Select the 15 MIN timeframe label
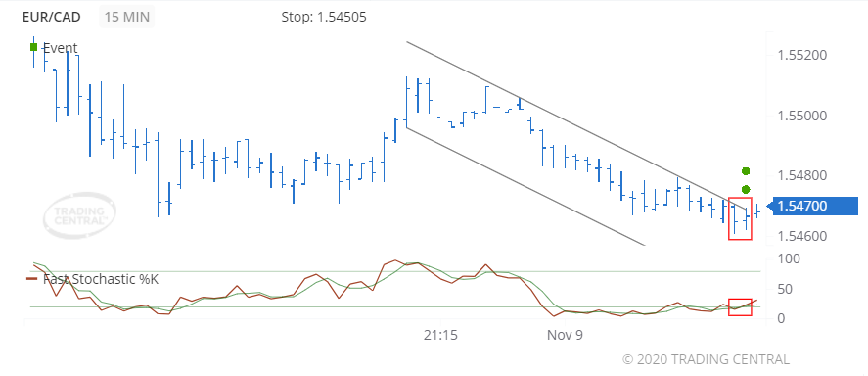This screenshot has width=868, height=376. (127, 17)
